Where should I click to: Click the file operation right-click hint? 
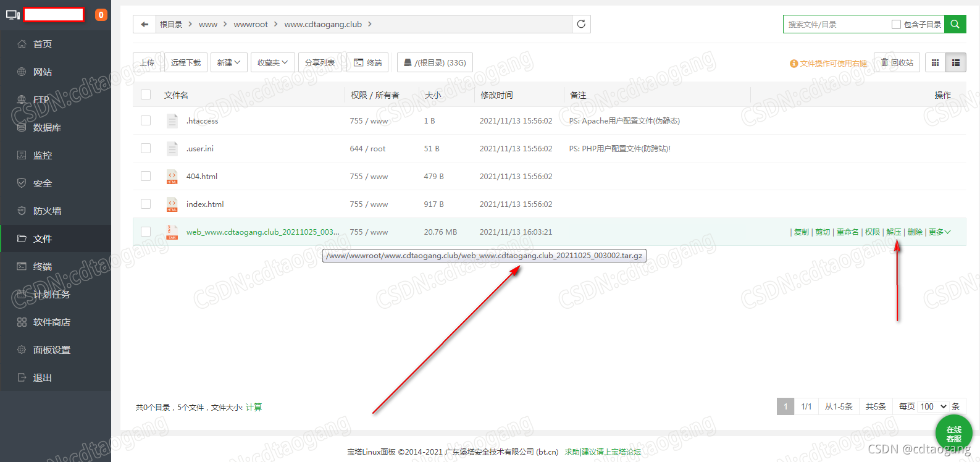(x=828, y=63)
